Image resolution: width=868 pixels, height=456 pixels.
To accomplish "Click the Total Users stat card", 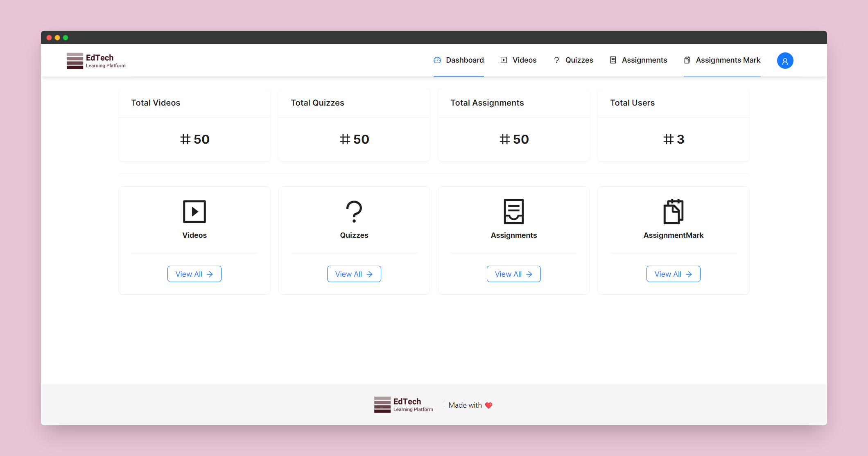I will [673, 125].
